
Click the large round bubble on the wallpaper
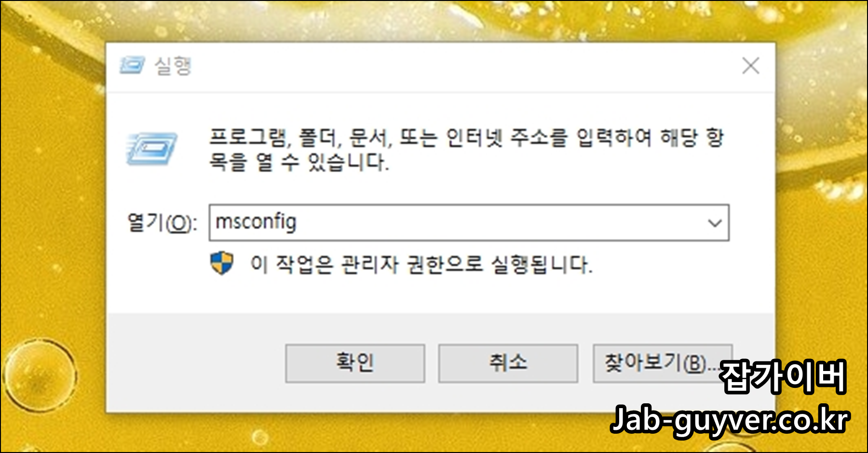[40, 376]
